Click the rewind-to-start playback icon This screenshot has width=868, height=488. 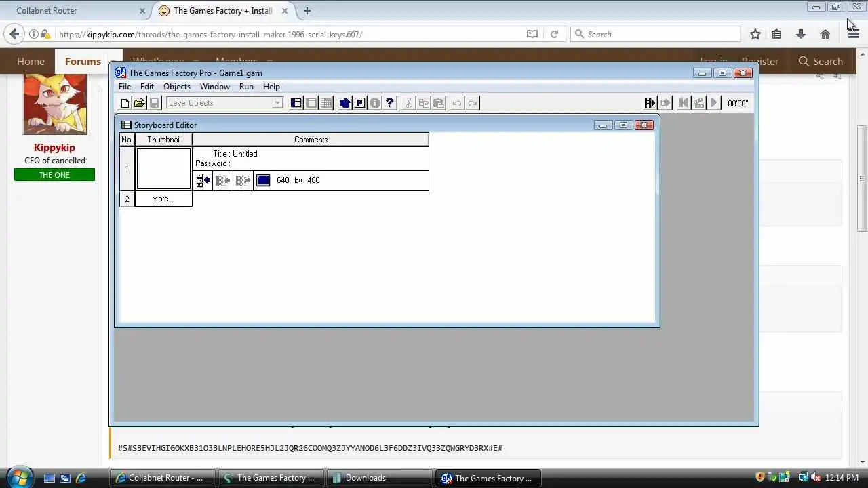pos(684,103)
